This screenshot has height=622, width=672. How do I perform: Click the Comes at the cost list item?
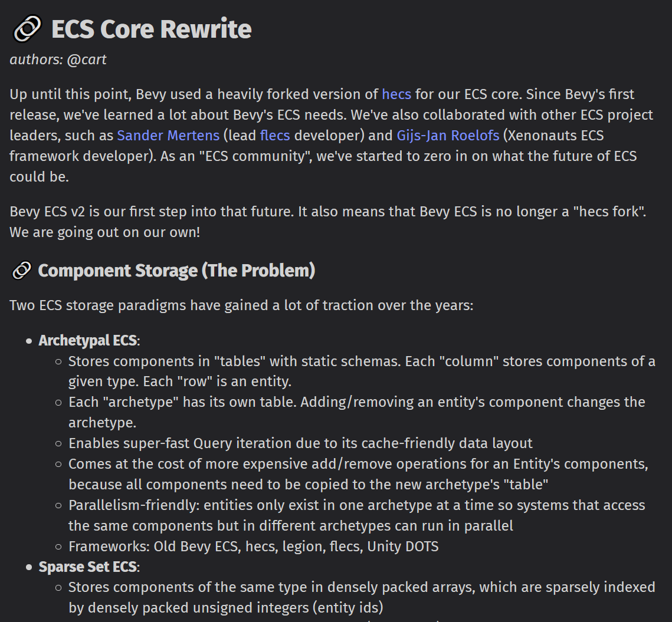[x=358, y=474]
